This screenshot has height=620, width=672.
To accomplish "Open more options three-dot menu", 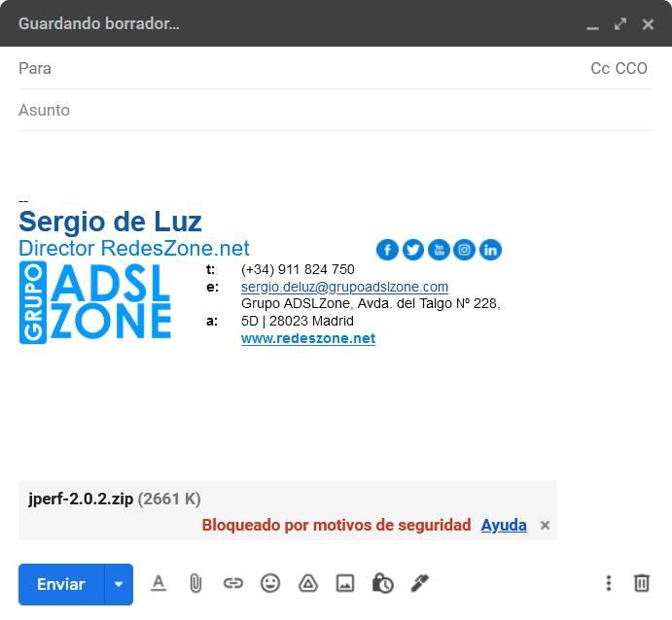I will coord(609,583).
